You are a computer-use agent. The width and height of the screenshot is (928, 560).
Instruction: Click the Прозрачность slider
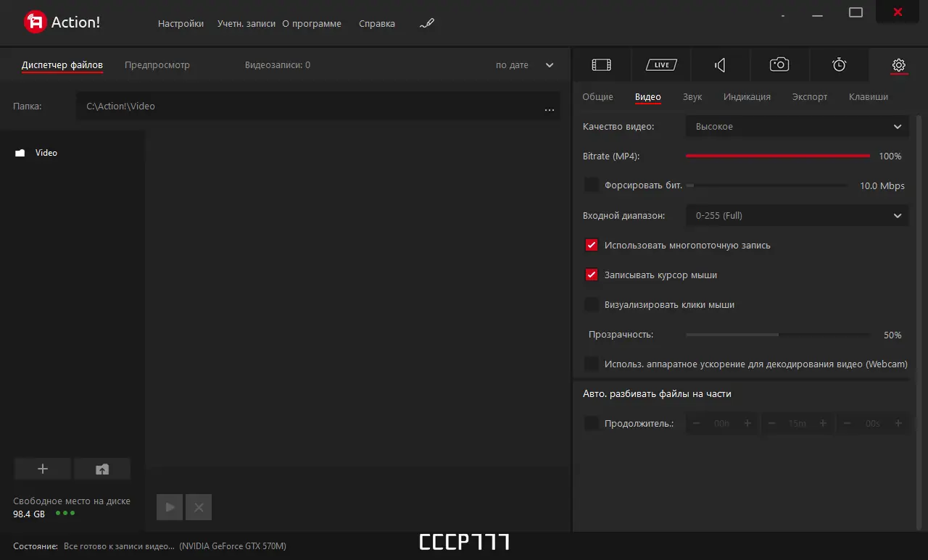click(x=778, y=335)
